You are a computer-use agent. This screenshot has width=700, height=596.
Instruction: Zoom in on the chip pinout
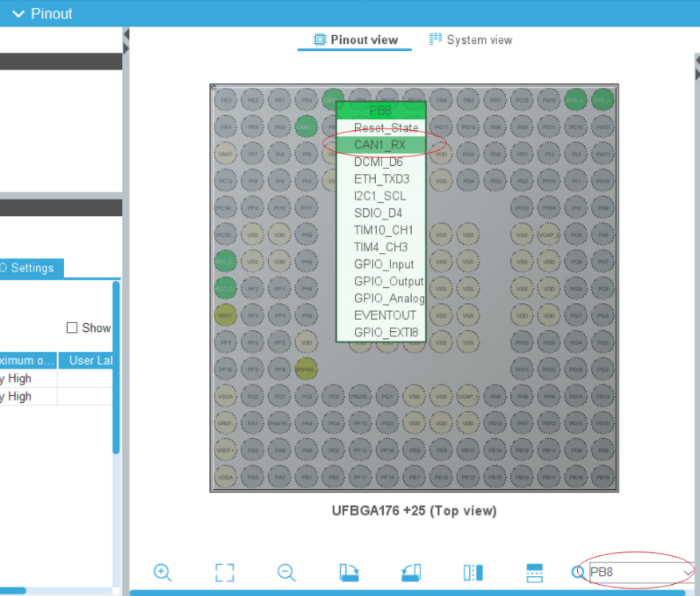click(x=163, y=572)
